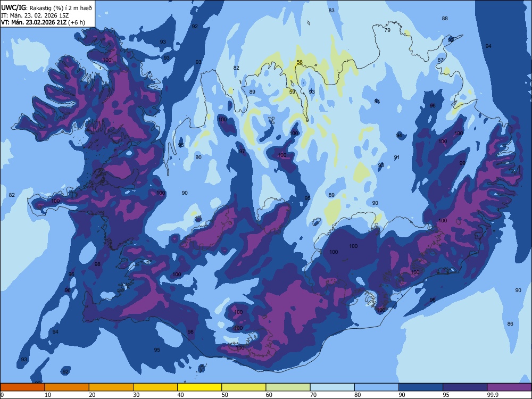The width and height of the screenshot is (532, 399).
Task: Click the humidity value '59' on the map
Action: pos(293,92)
